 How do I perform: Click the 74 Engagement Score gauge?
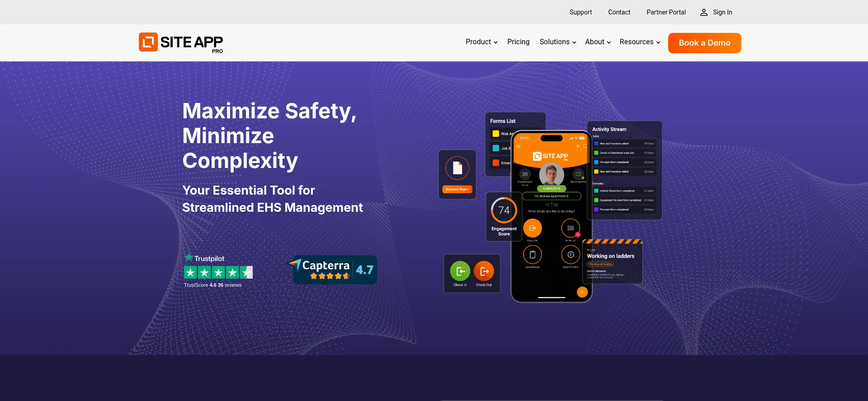pos(504,210)
